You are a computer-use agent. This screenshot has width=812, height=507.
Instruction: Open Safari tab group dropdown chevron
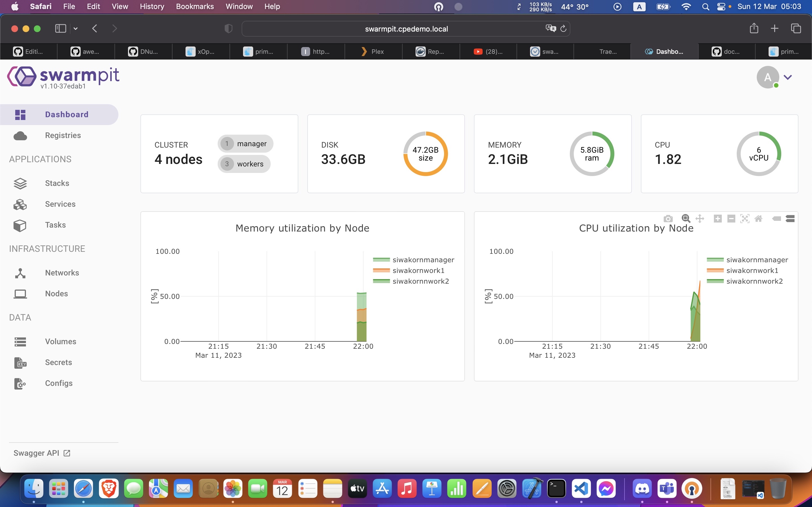[75, 28]
